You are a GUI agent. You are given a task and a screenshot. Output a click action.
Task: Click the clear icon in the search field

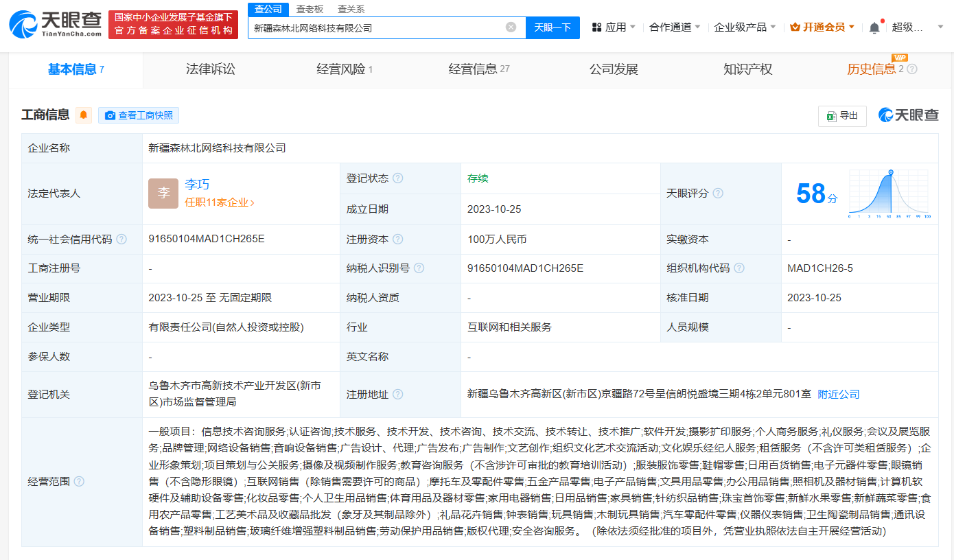[x=510, y=27]
